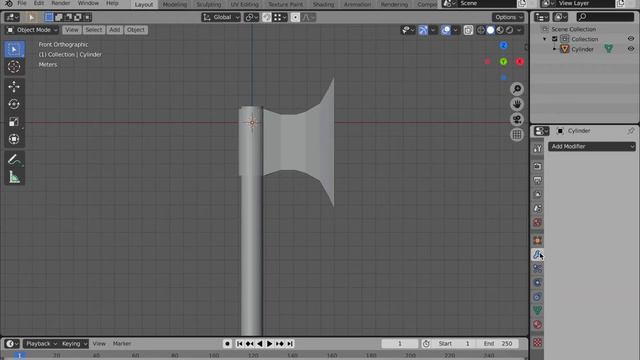Switch to material preview shading
The image size is (640, 360).
(500, 30)
